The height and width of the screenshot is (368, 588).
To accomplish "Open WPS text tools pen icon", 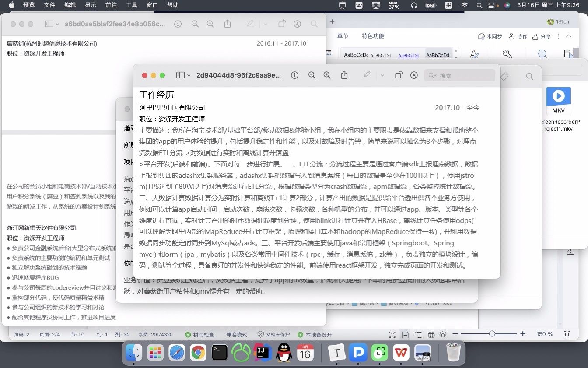I will [474, 54].
